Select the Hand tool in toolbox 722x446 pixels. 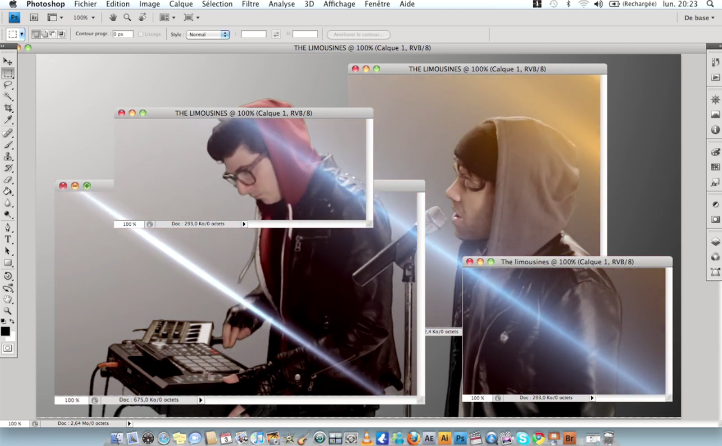click(x=8, y=300)
